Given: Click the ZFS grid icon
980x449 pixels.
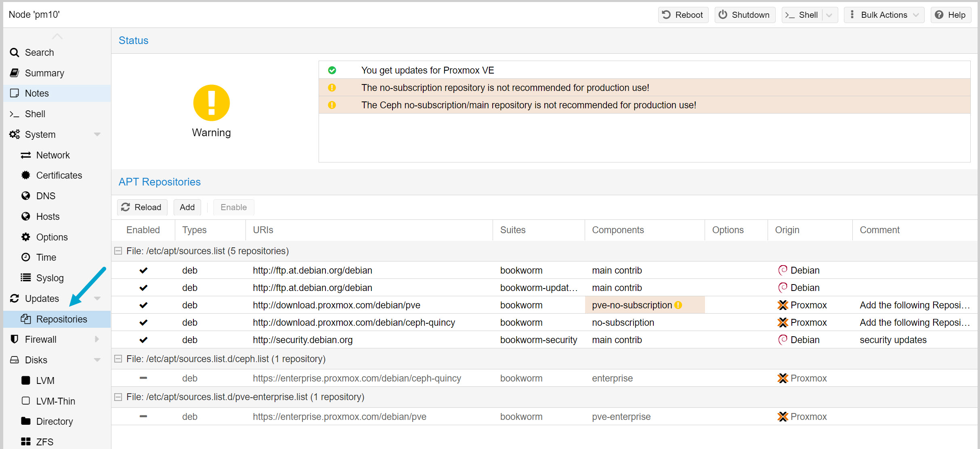Looking at the screenshot, I should (26, 442).
